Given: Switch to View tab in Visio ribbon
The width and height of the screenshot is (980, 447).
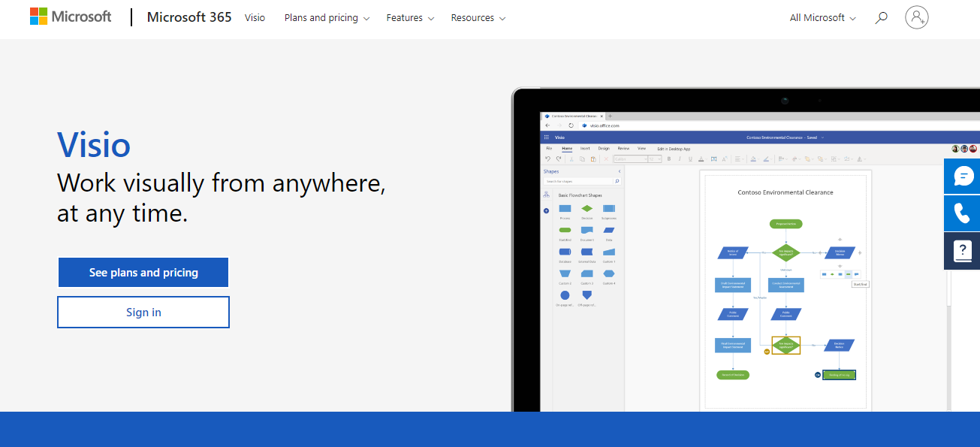Looking at the screenshot, I should pyautogui.click(x=641, y=148).
